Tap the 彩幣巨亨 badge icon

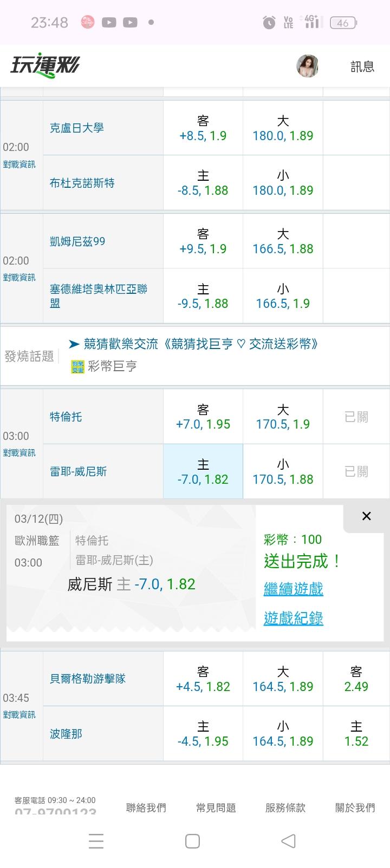[77, 367]
